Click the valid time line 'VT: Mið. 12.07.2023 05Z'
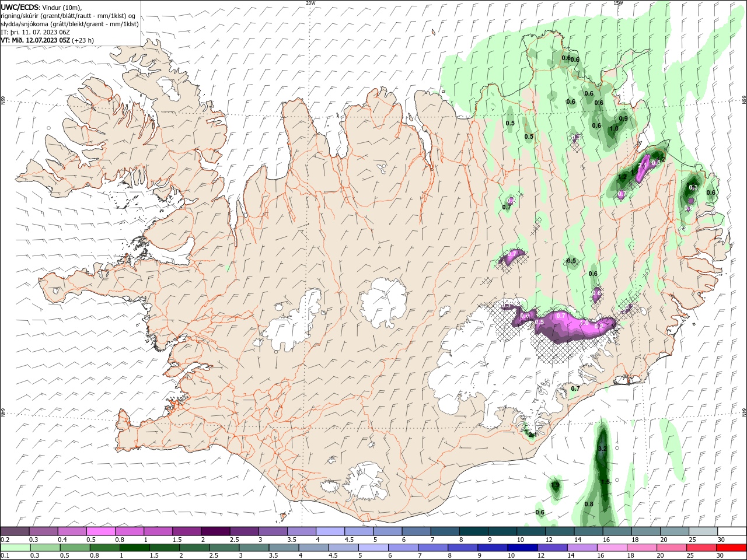 pyautogui.click(x=37, y=40)
